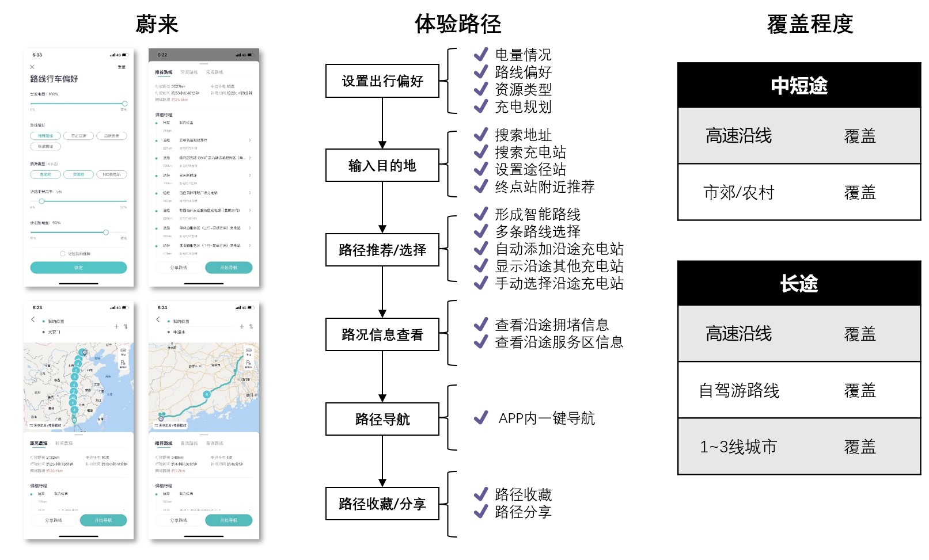Toggle the 交流桩 resource type chip
This screenshot has width=929, height=560.
[78, 174]
